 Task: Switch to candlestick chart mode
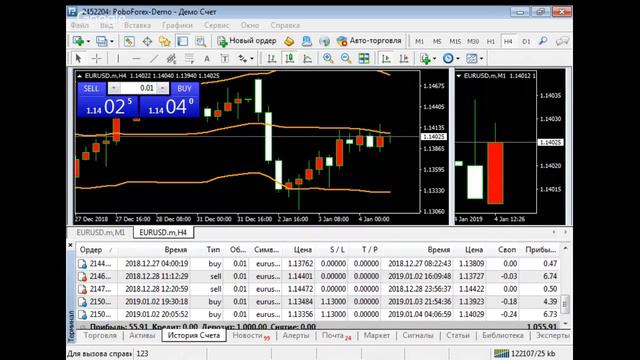(x=289, y=58)
